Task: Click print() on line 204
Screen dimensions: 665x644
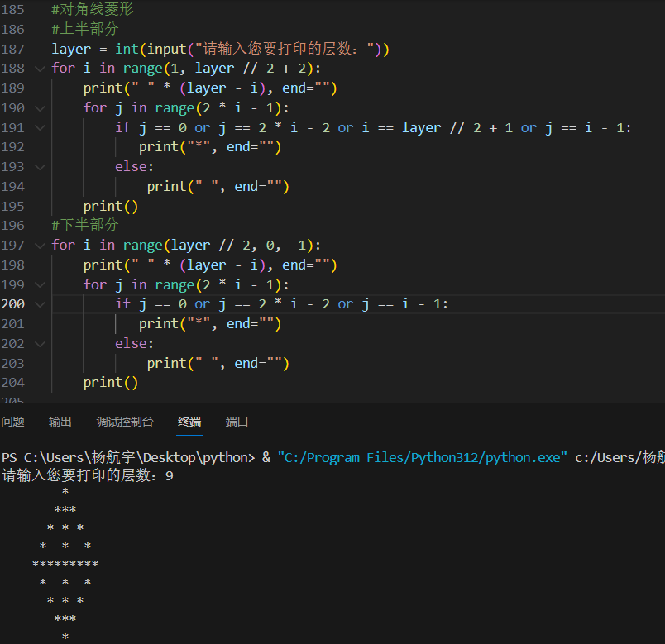Action: tap(111, 384)
